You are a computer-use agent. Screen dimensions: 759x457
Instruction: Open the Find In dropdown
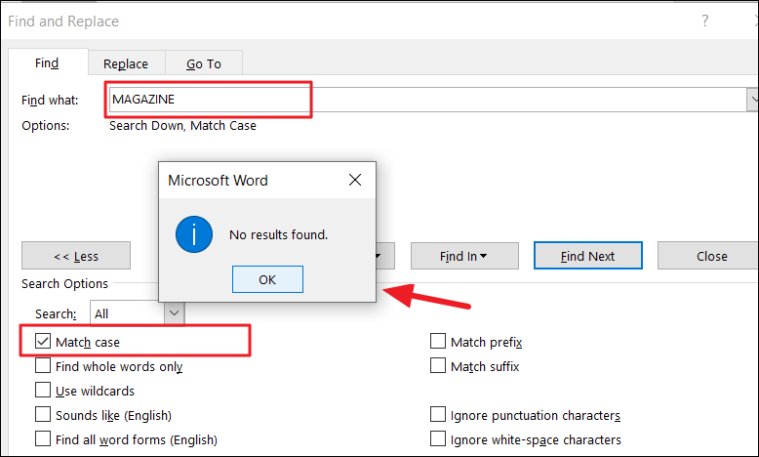pyautogui.click(x=464, y=256)
